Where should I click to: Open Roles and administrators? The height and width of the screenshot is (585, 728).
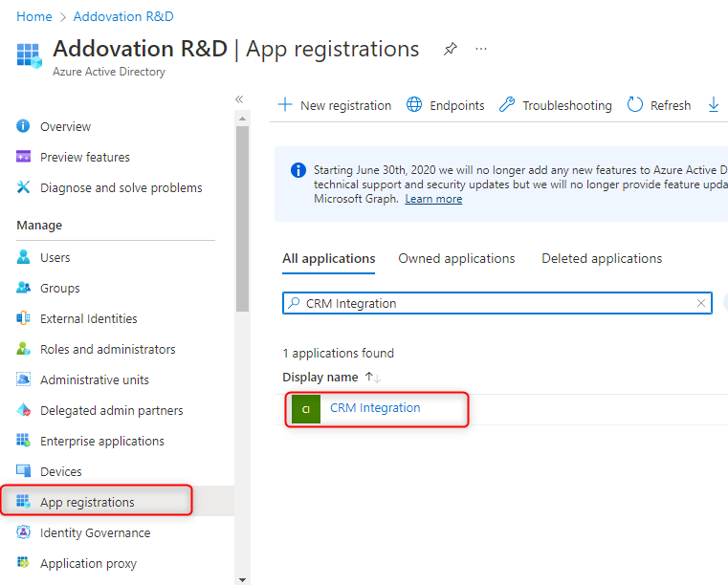click(108, 349)
